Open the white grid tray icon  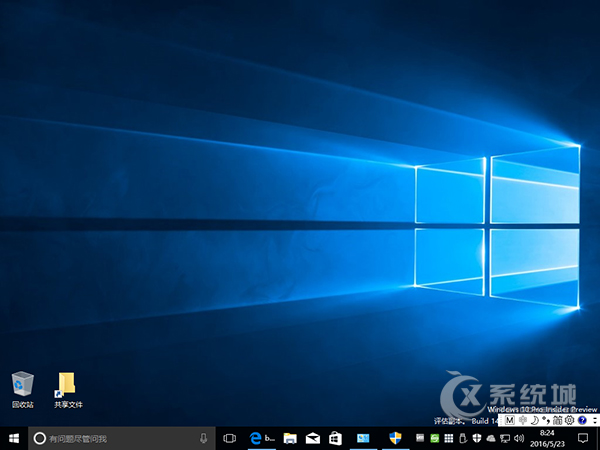[448, 438]
